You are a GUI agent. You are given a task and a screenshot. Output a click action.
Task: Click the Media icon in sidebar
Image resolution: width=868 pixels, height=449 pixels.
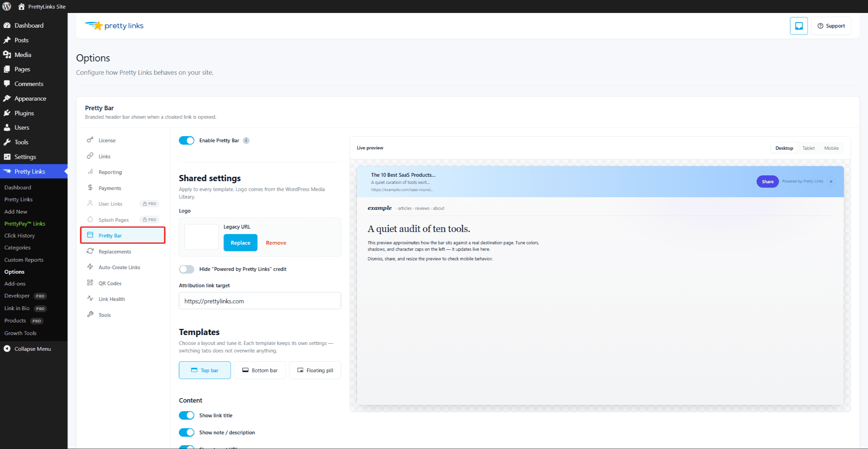pos(7,55)
